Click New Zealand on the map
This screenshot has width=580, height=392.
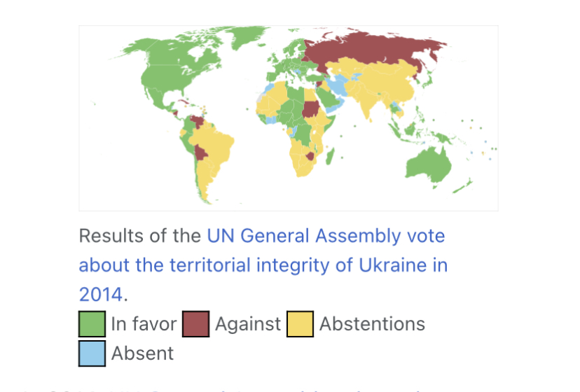pyautogui.click(x=464, y=186)
